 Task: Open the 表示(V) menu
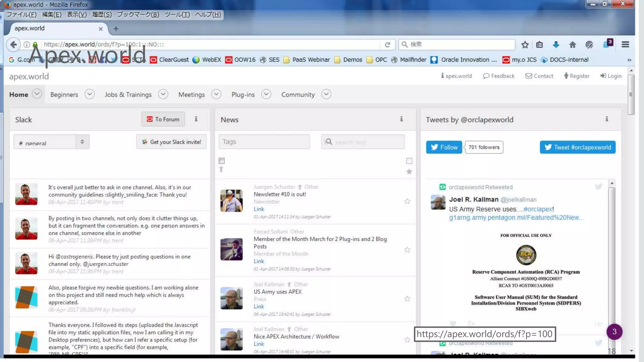point(77,14)
